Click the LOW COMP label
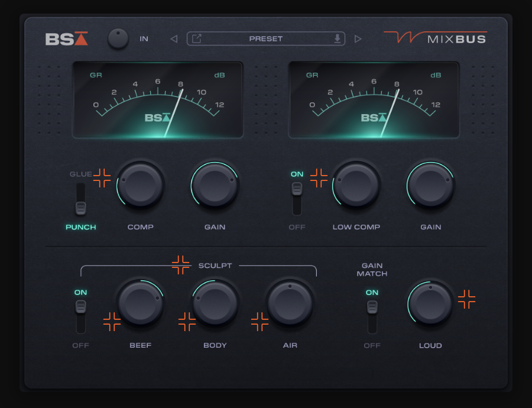Image resolution: width=532 pixels, height=408 pixels. click(x=356, y=227)
